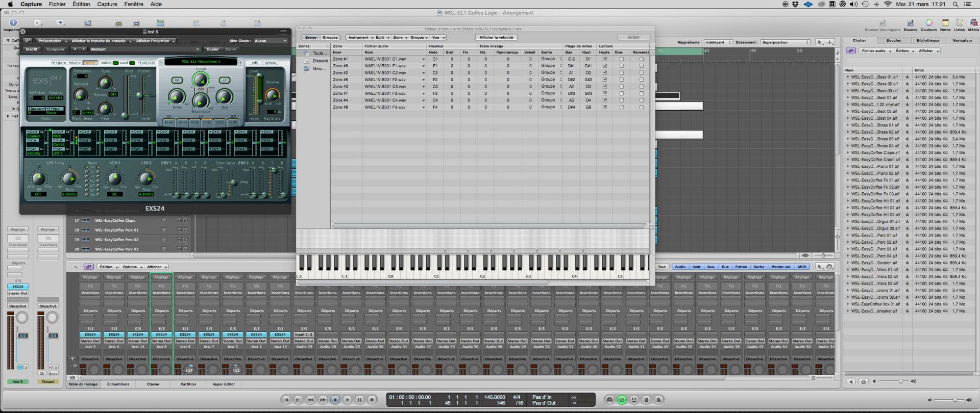The image size is (980, 413).
Task: Open the Inspector info icon in toolbar
Action: tap(13, 22)
